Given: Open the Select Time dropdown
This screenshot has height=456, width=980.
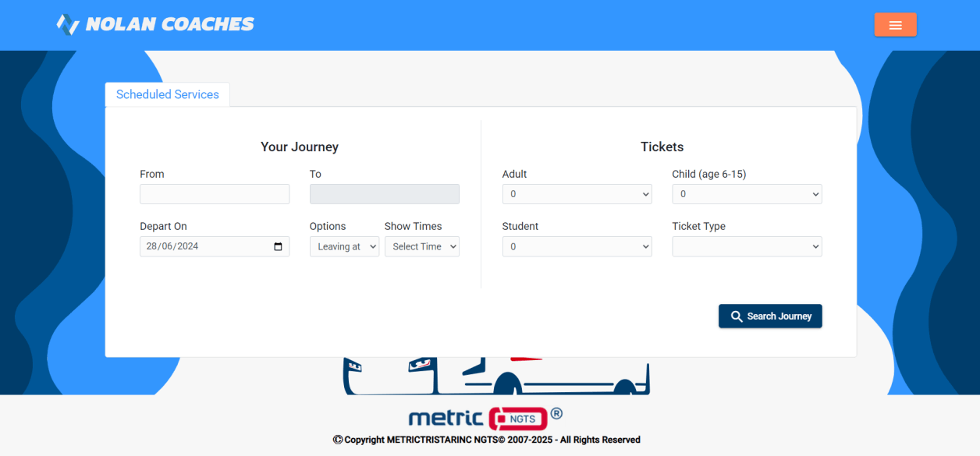Looking at the screenshot, I should (422, 246).
